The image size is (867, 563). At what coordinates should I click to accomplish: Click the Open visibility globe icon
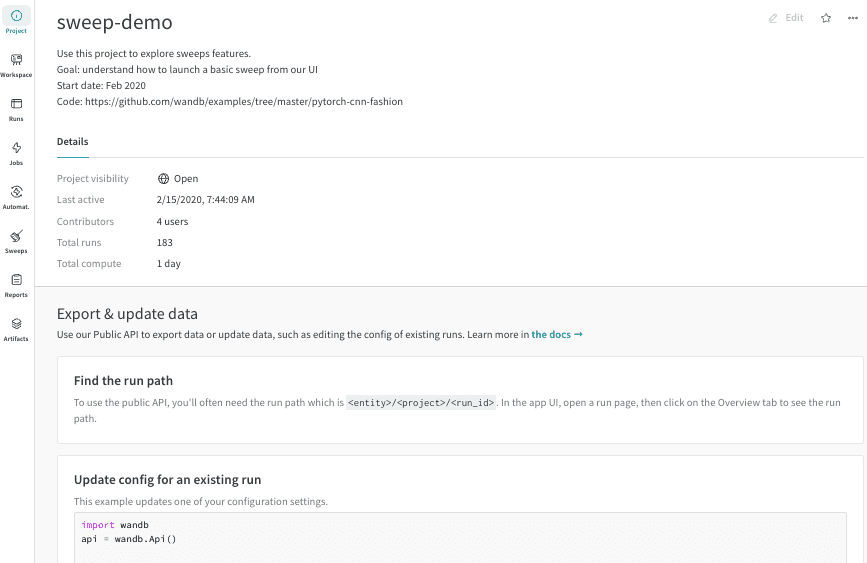[x=164, y=179]
